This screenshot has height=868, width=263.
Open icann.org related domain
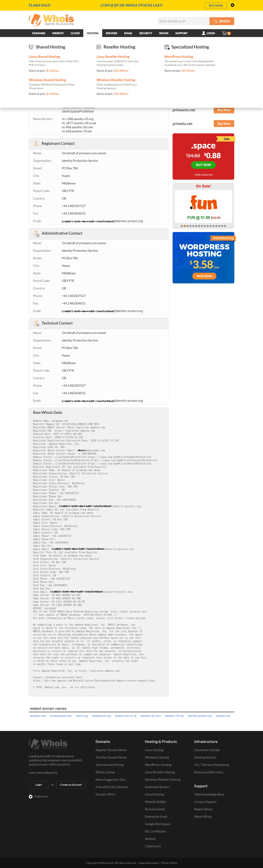coord(82,716)
